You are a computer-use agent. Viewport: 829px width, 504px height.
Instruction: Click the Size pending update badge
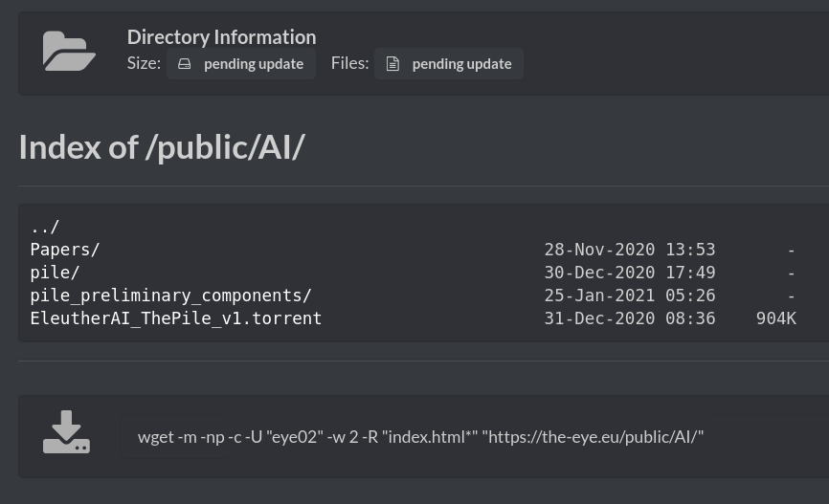[x=241, y=64]
